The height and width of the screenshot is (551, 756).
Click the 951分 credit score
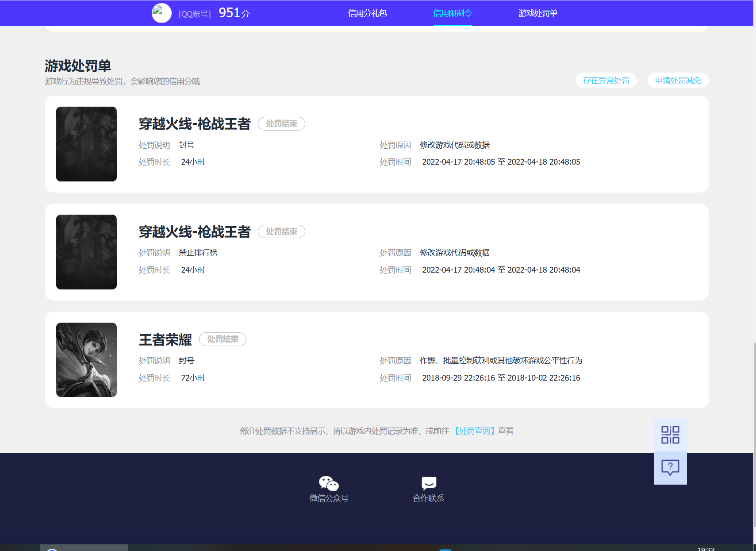[x=234, y=13]
